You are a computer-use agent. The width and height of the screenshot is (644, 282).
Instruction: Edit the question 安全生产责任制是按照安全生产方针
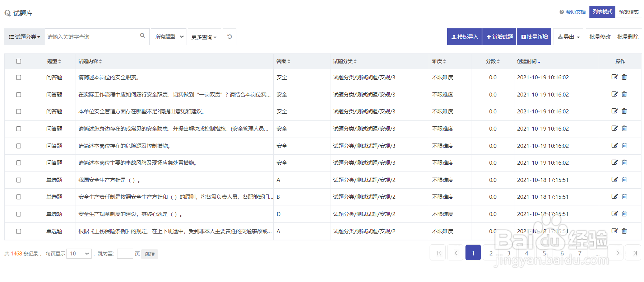click(615, 196)
